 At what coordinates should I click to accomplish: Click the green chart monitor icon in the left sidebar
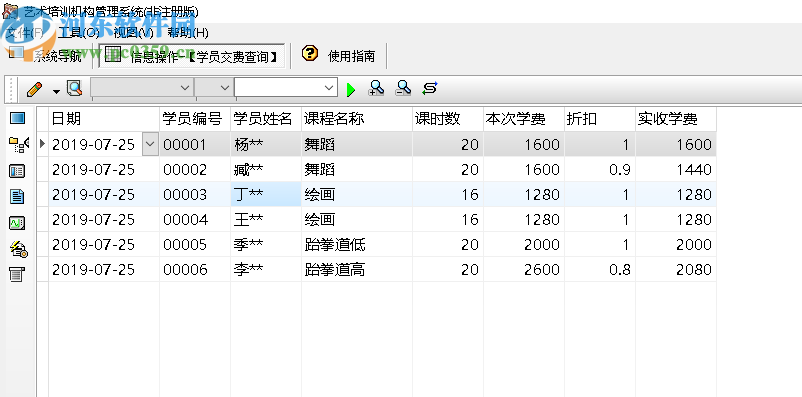pyautogui.click(x=17, y=223)
